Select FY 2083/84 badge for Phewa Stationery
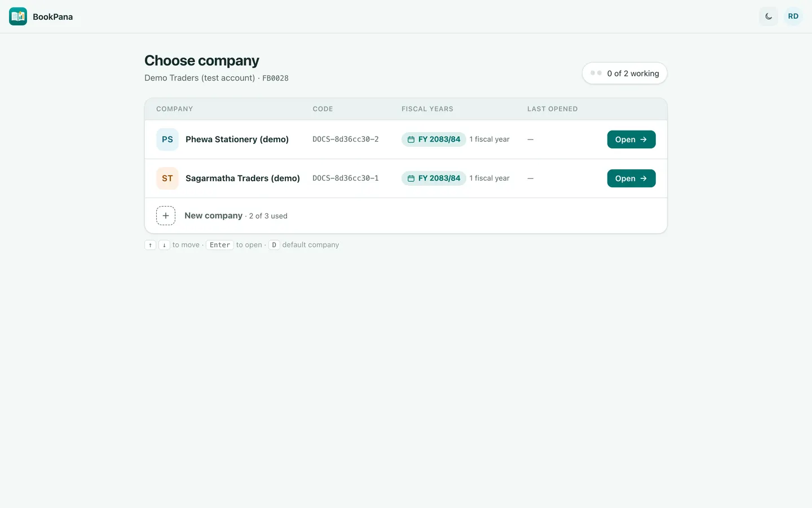812x508 pixels. (x=434, y=139)
